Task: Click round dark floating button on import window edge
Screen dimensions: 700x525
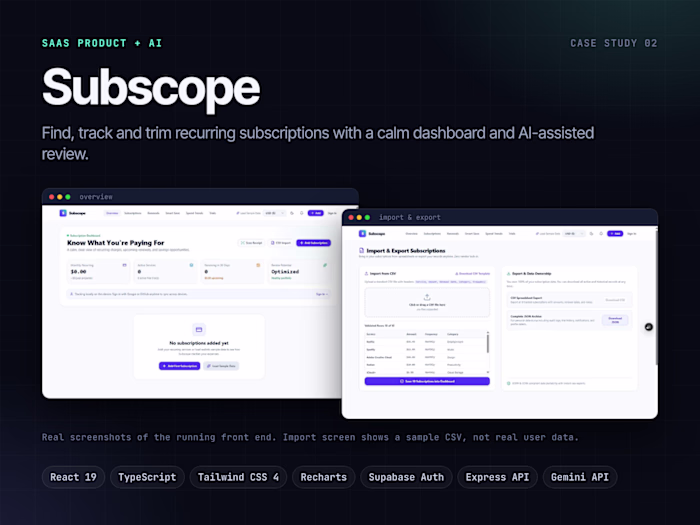Action: coord(649,327)
